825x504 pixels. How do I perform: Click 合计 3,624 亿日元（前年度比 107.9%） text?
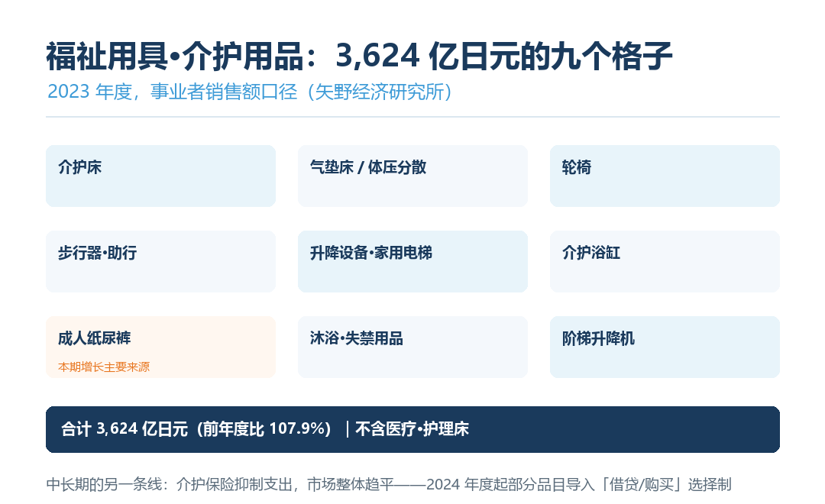(x=196, y=428)
